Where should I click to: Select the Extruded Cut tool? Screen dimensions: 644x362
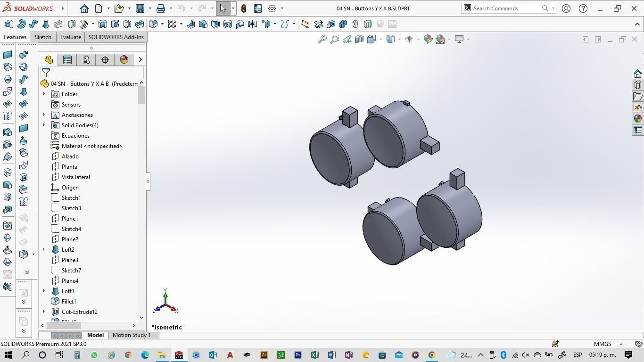[x=72, y=24]
